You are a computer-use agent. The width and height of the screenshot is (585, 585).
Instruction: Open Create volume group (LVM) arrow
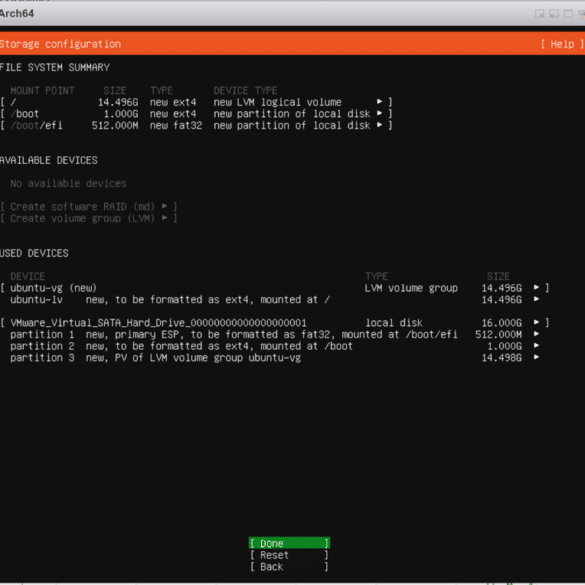[x=165, y=218]
